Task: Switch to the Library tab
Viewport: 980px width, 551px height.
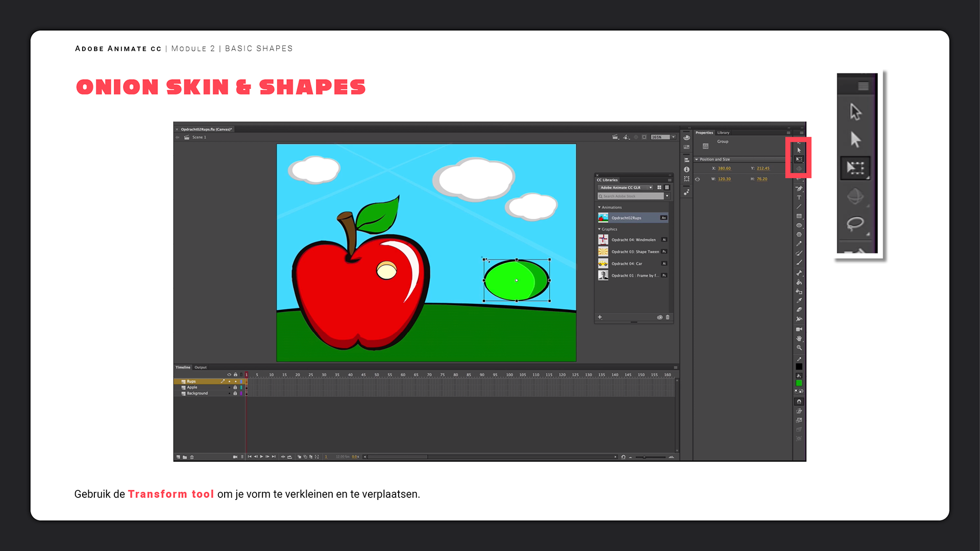Action: (x=723, y=133)
